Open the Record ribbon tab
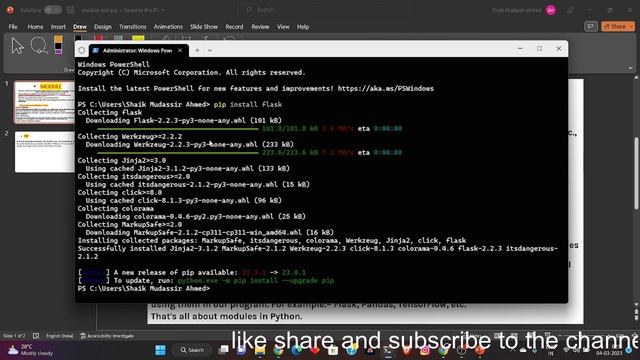The width and height of the screenshot is (640, 360). [x=234, y=27]
